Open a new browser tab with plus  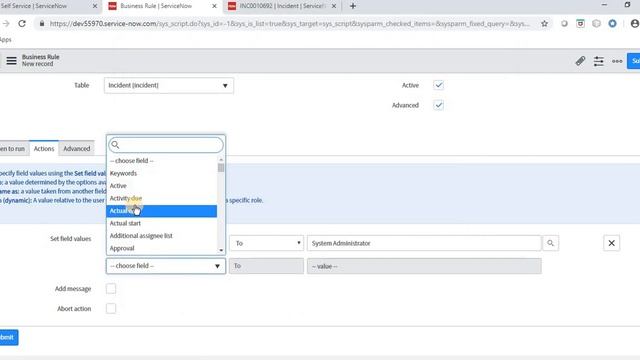pos(353,6)
